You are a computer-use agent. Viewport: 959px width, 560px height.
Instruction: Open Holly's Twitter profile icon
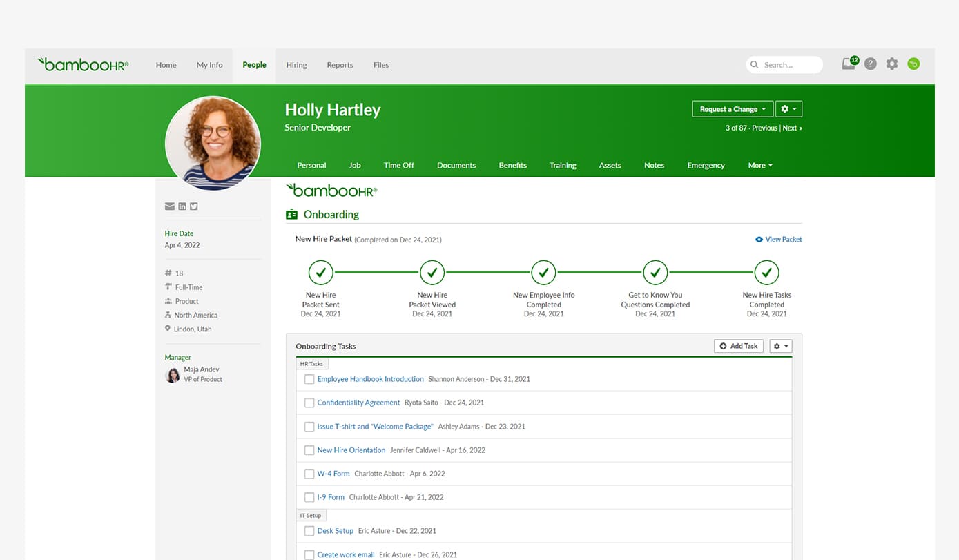[194, 206]
